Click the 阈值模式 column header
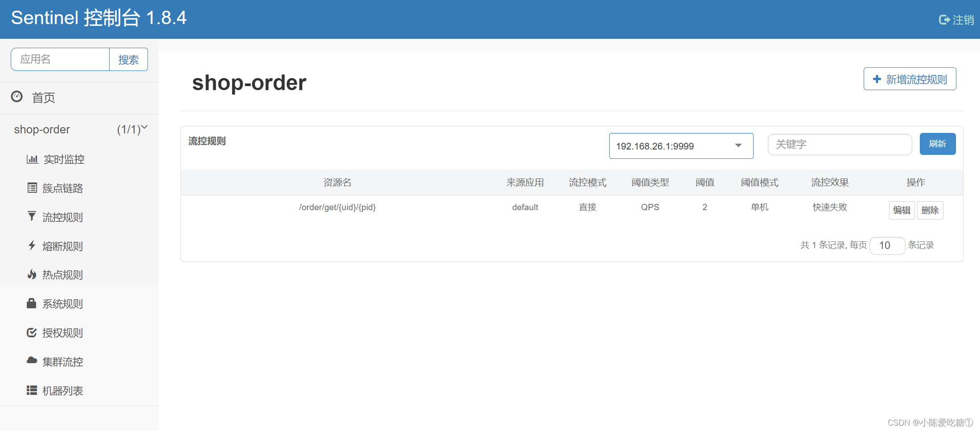 pyautogui.click(x=759, y=182)
